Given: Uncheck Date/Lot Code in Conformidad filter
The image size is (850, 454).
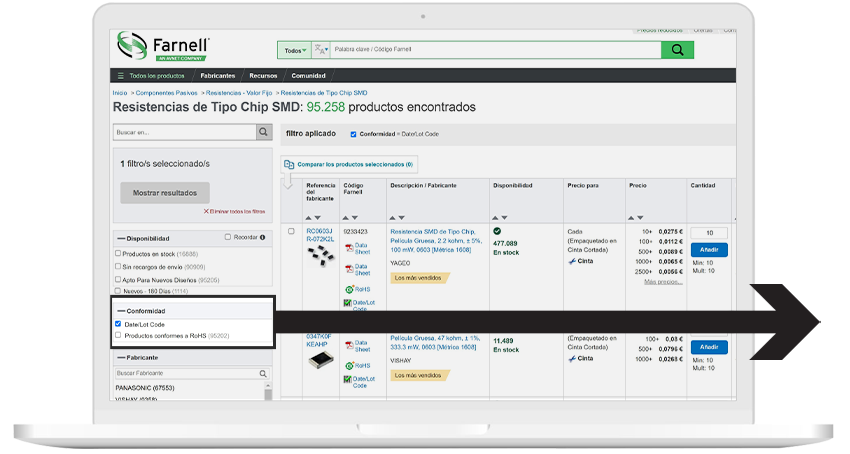Looking at the screenshot, I should tap(118, 324).
